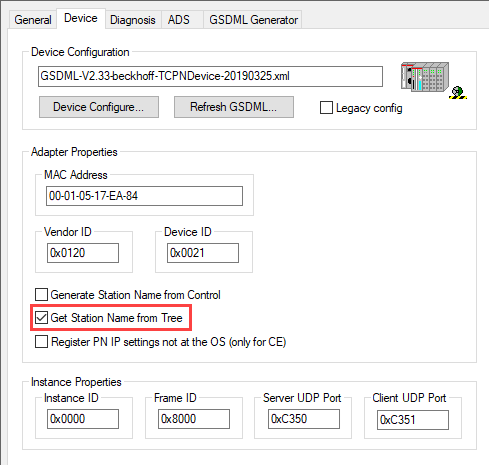Check Generate Station Name from Control
Screen dimensions: 489x465
pos(41,295)
